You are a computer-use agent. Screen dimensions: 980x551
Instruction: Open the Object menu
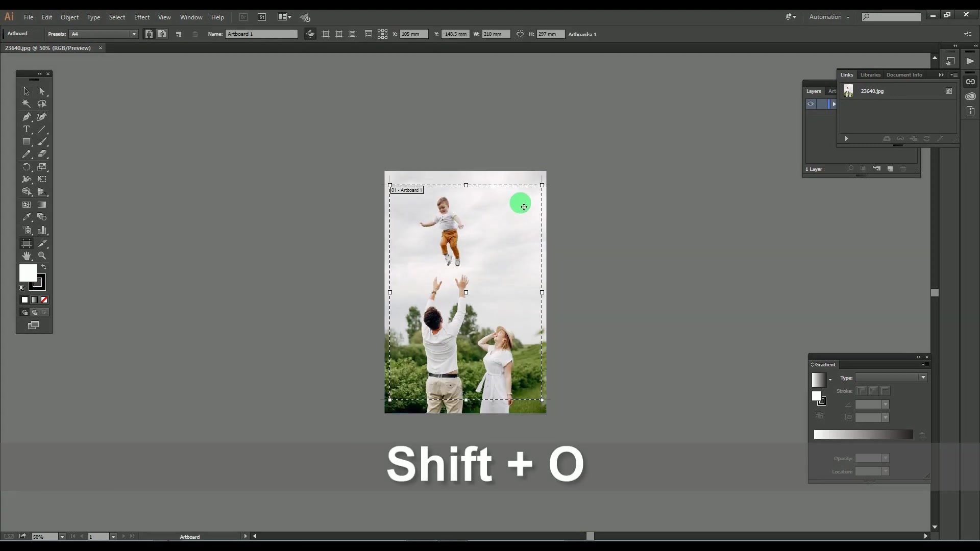[69, 17]
